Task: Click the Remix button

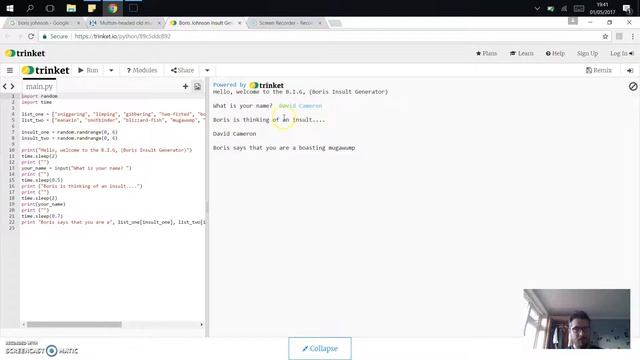Action: tap(599, 70)
